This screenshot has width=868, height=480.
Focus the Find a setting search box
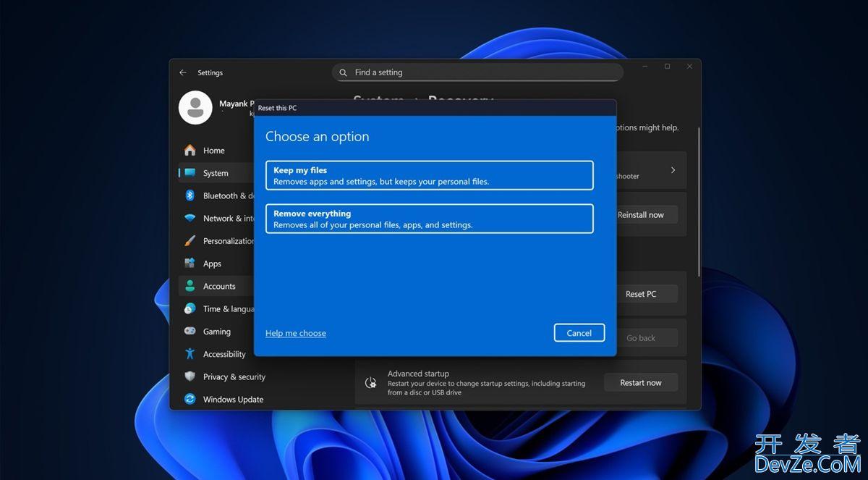point(477,72)
